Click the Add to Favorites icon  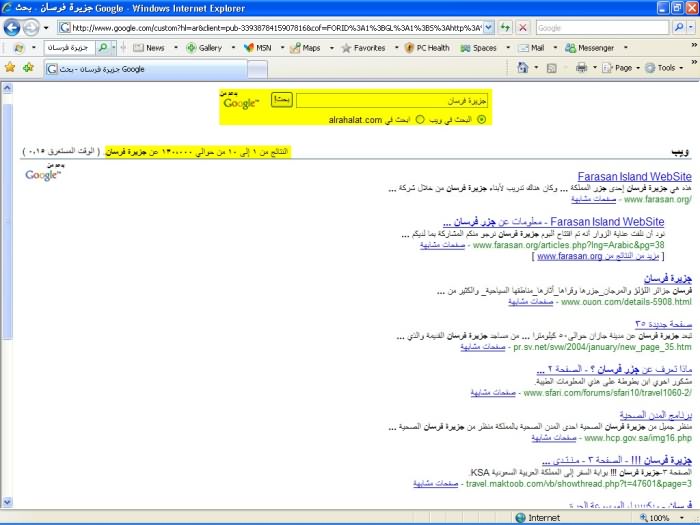[28, 67]
